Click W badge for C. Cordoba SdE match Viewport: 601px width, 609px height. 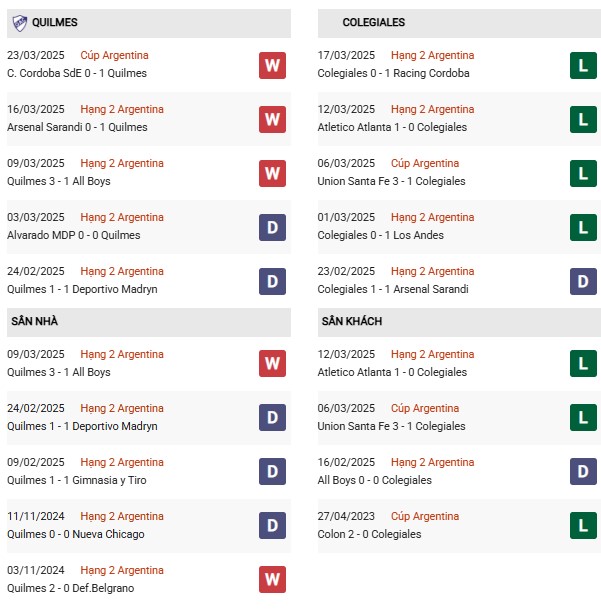[x=272, y=65]
